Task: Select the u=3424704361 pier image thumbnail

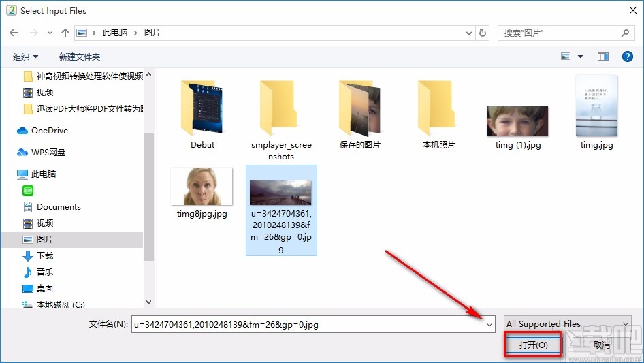Action: tap(281, 192)
